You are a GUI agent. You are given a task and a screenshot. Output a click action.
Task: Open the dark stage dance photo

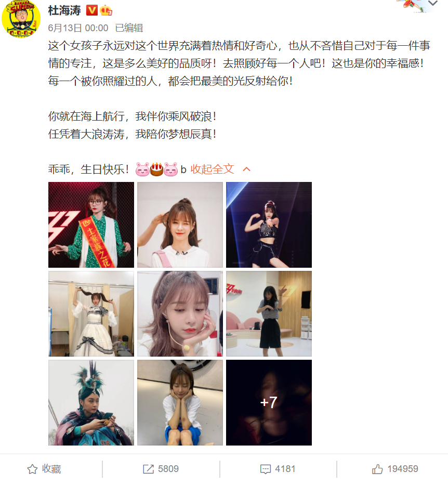tap(269, 225)
